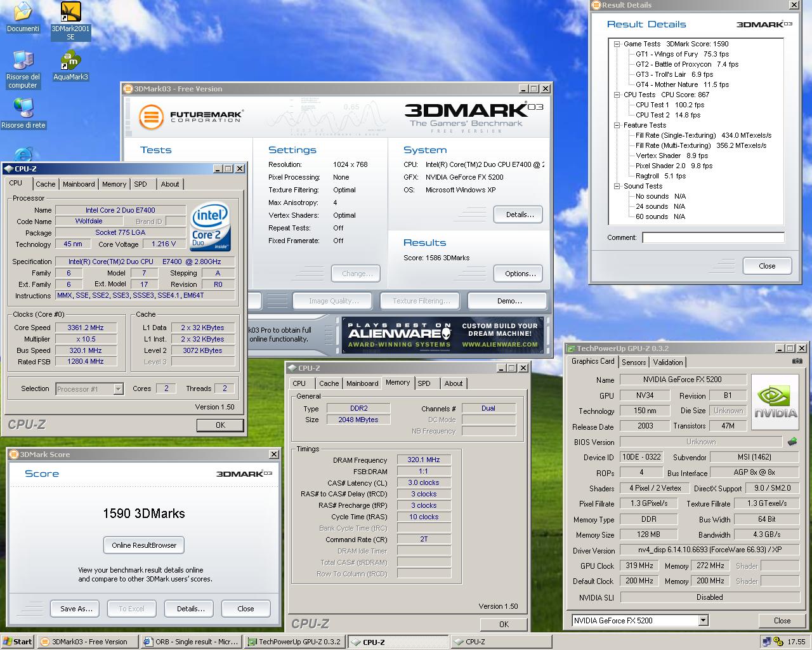812x650 pixels.
Task: Close the 3DMark Score dialog via Close button
Action: (246, 608)
